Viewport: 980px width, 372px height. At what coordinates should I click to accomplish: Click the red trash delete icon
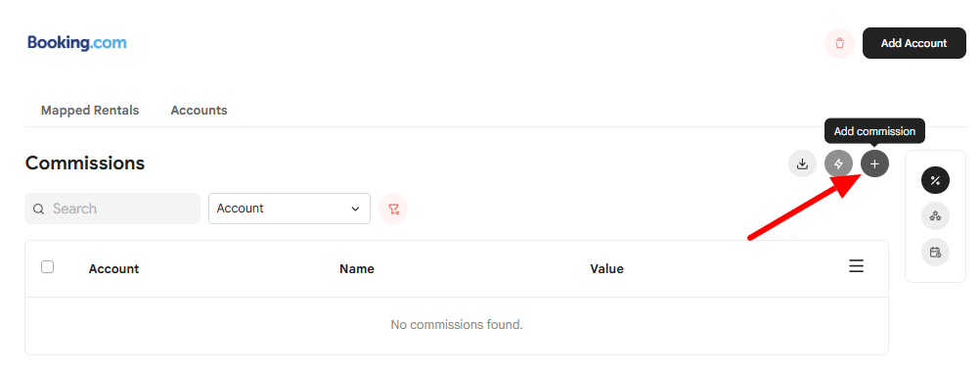pos(839,43)
